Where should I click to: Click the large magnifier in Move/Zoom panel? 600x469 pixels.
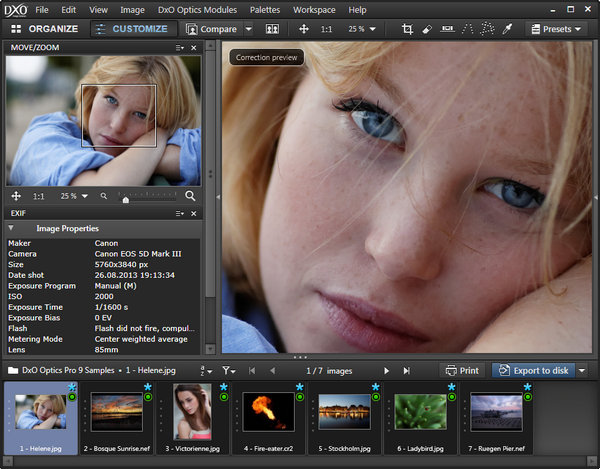pyautogui.click(x=191, y=196)
